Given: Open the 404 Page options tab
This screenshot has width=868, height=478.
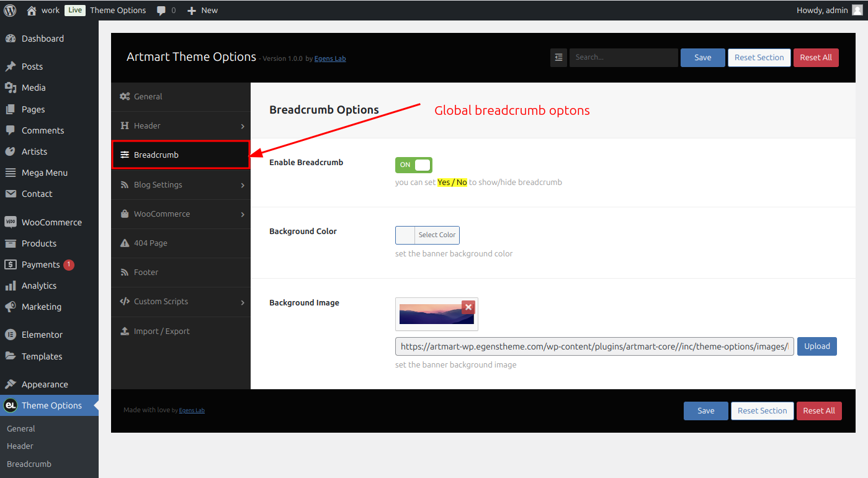Looking at the screenshot, I should [x=181, y=243].
